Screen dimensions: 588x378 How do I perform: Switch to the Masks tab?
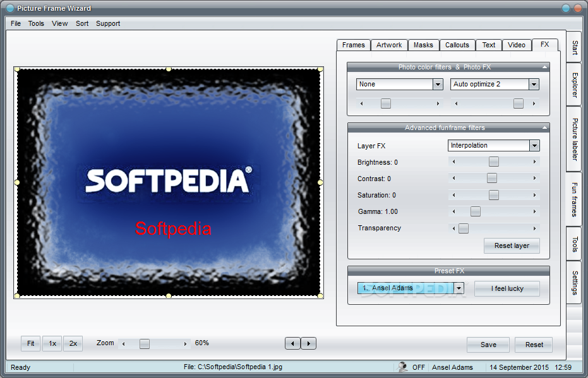click(423, 45)
